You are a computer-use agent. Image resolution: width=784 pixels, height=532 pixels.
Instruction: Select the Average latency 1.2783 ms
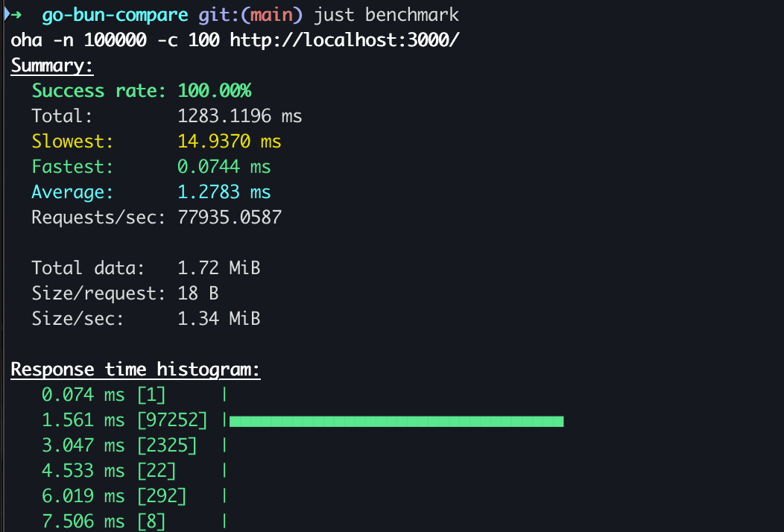click(226, 191)
